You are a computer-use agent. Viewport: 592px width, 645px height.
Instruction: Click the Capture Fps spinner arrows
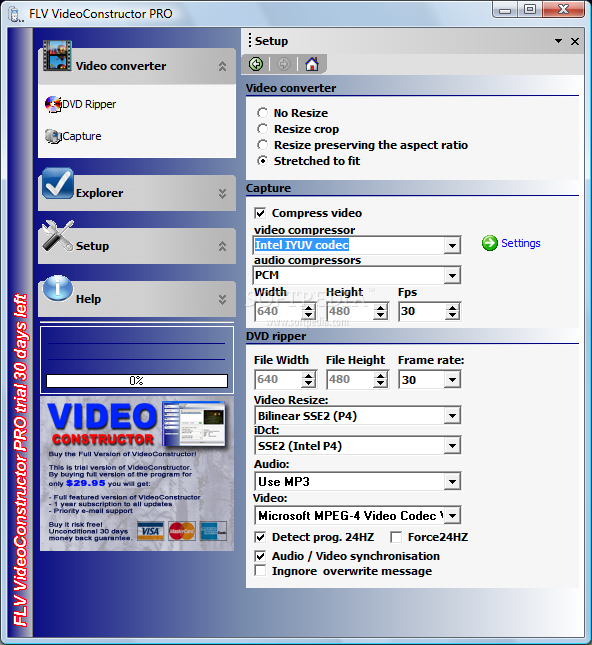[453, 311]
